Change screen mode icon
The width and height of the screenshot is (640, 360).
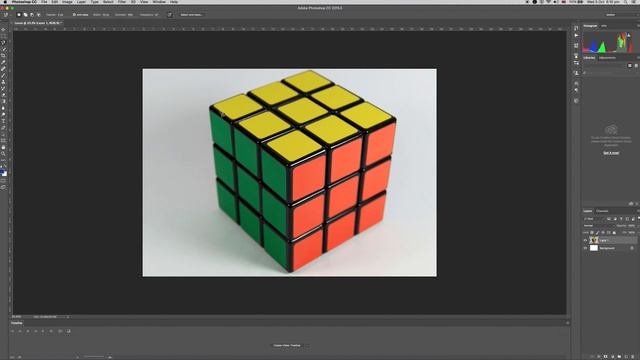coord(3,187)
